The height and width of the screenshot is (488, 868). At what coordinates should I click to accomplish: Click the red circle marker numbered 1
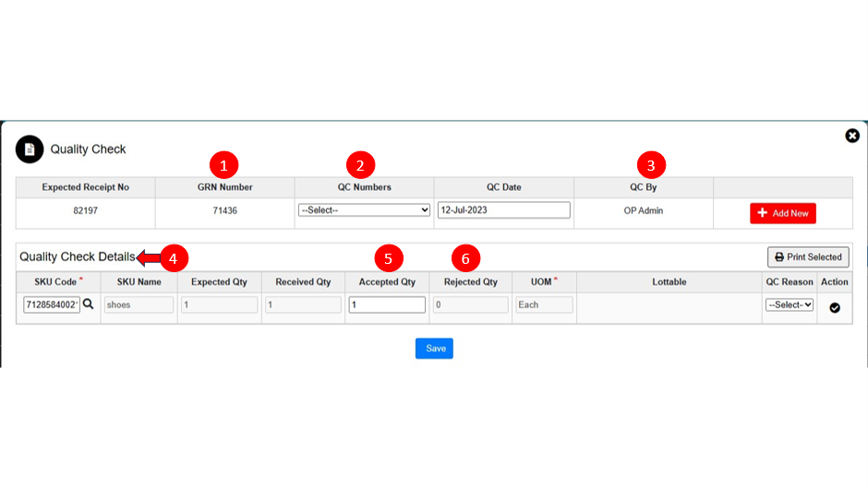click(x=224, y=165)
